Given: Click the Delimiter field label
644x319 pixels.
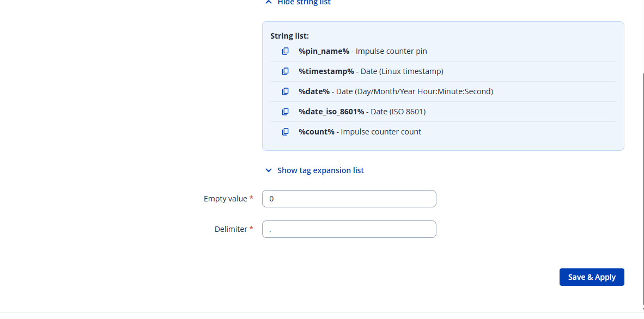Looking at the screenshot, I should (231, 229).
